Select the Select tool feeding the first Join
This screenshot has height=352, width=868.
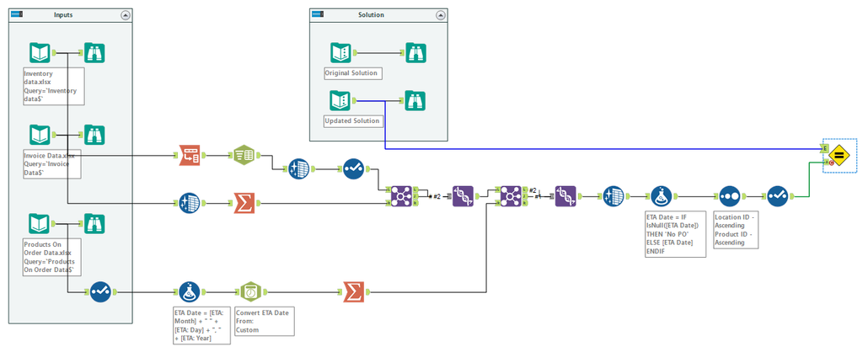coord(353,168)
